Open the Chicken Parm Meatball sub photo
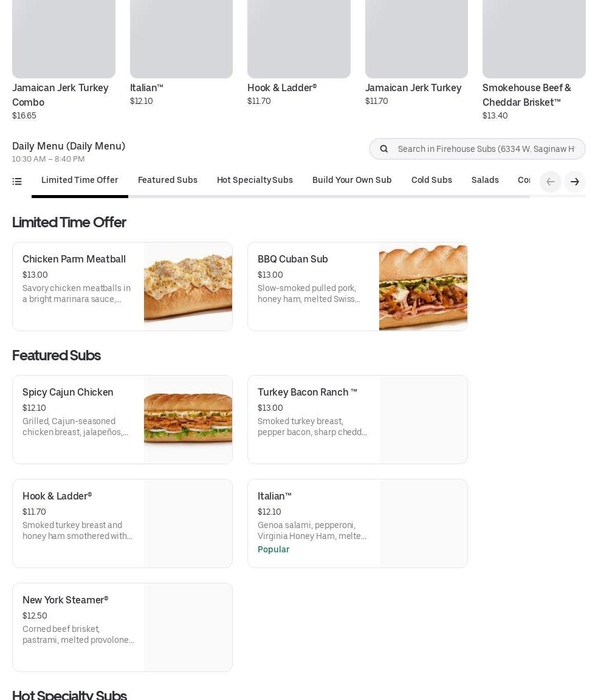The height and width of the screenshot is (700, 598). 188,287
